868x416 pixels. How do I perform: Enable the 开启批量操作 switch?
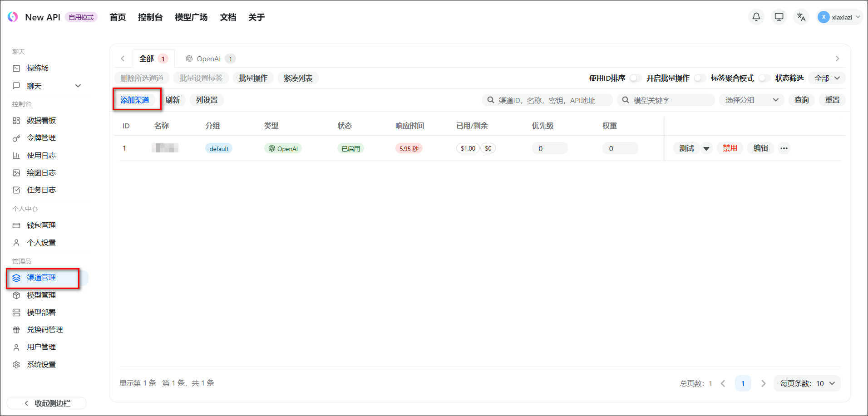tap(700, 78)
